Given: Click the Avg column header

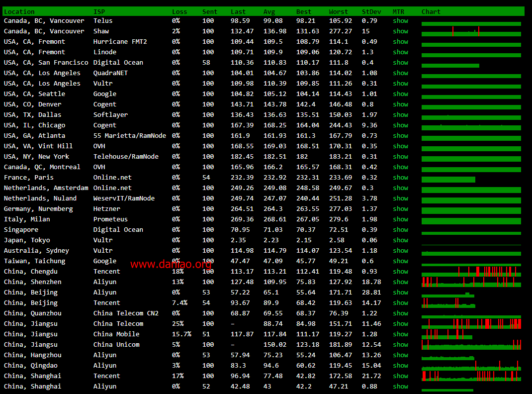Looking at the screenshot, I should tap(269, 11).
